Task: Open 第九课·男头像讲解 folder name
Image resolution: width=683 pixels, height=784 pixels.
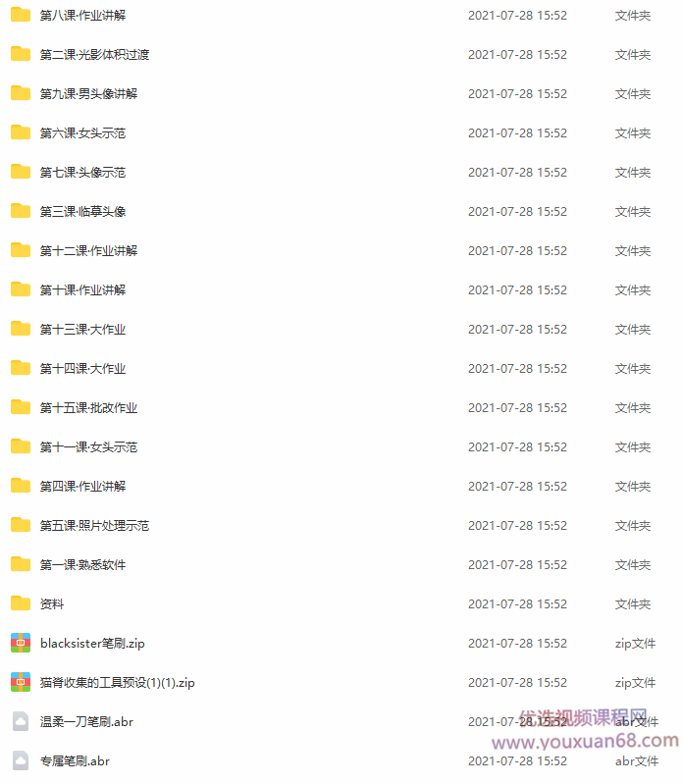Action: pos(88,93)
